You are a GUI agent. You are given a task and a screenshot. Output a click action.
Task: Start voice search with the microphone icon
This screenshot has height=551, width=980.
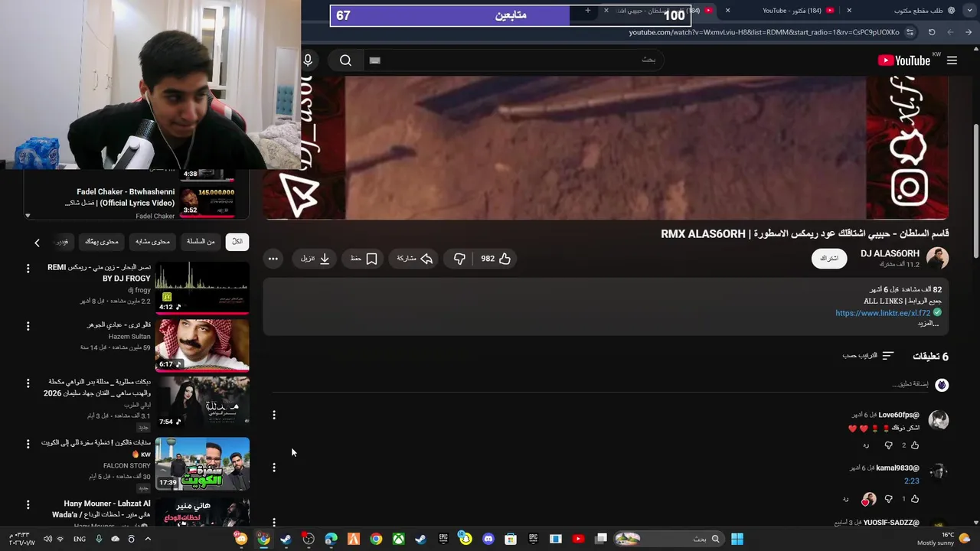pyautogui.click(x=308, y=60)
